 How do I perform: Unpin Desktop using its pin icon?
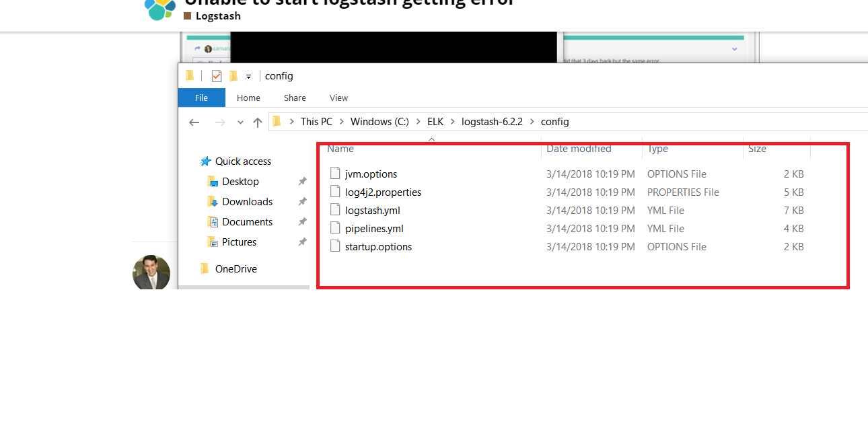pyautogui.click(x=303, y=182)
